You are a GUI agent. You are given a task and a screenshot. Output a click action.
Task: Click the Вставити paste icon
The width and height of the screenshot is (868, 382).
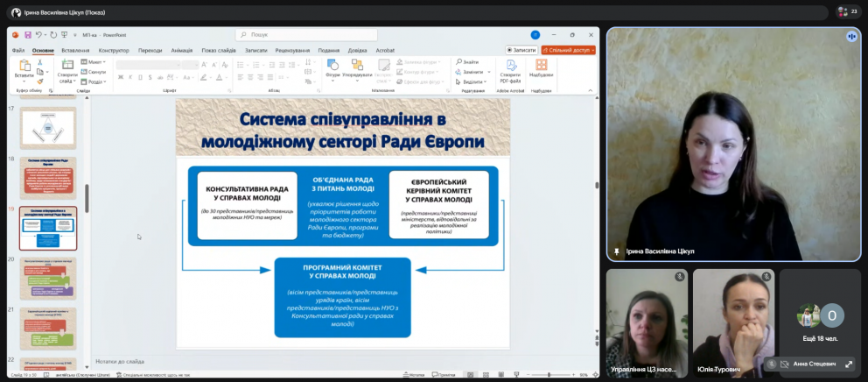click(x=24, y=67)
